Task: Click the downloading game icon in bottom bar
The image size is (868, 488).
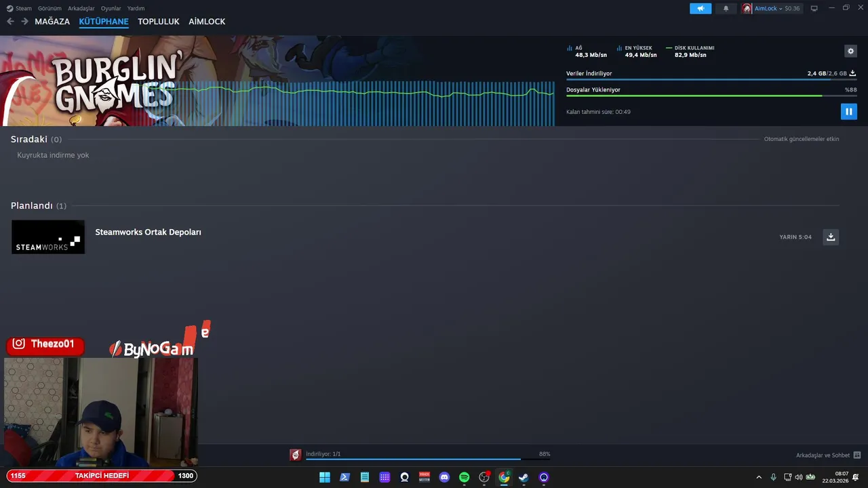Action: pos(295,455)
